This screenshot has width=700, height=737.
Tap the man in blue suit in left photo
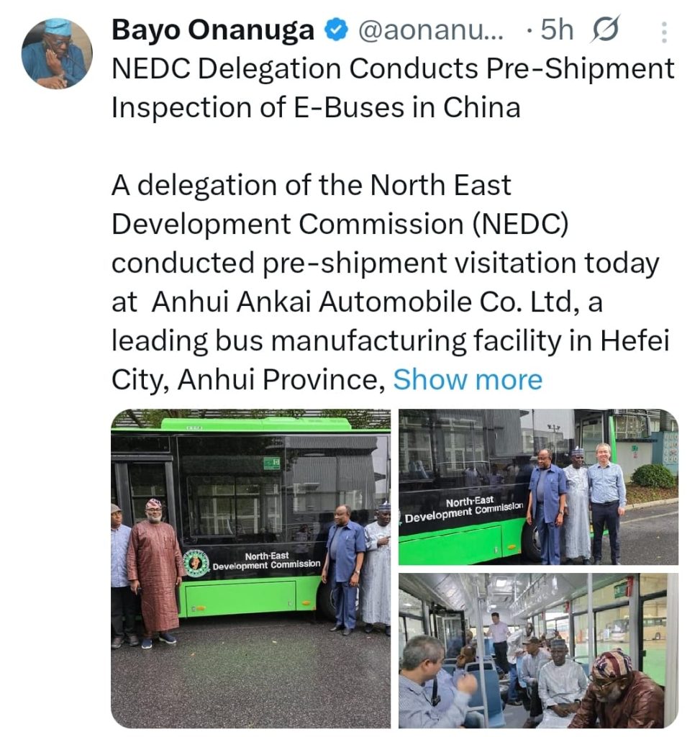point(345,569)
